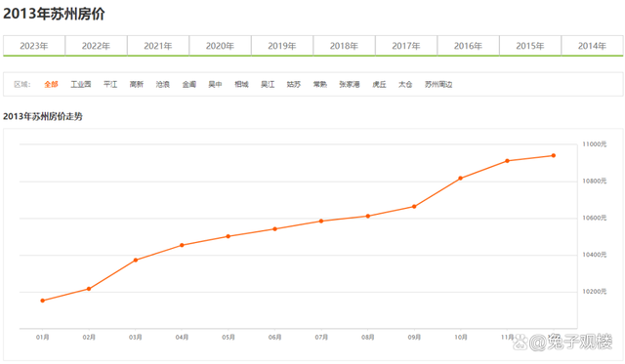The height and width of the screenshot is (364, 625).
Task: Choose the 姑苏 district link
Action: coord(294,84)
